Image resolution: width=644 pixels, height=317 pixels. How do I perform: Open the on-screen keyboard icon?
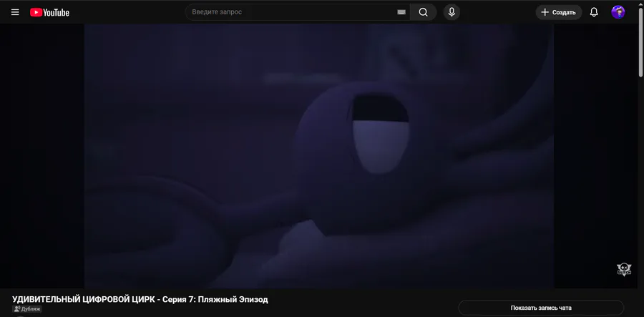click(401, 12)
